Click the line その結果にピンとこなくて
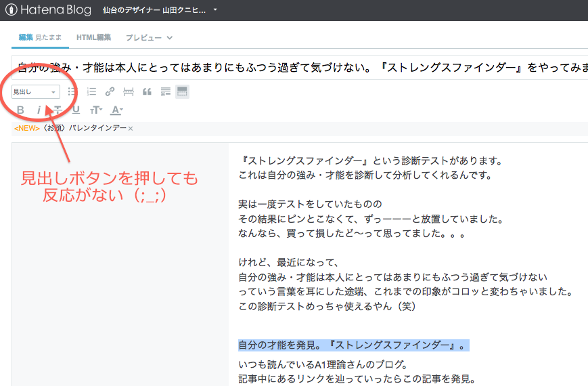The width and height of the screenshot is (588, 386). pyautogui.click(x=371, y=219)
